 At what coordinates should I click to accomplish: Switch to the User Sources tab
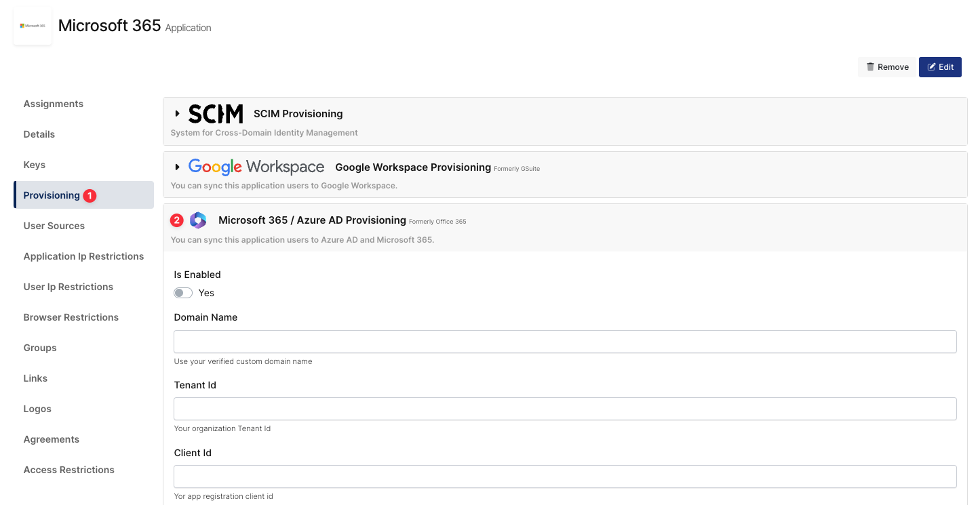tap(54, 226)
